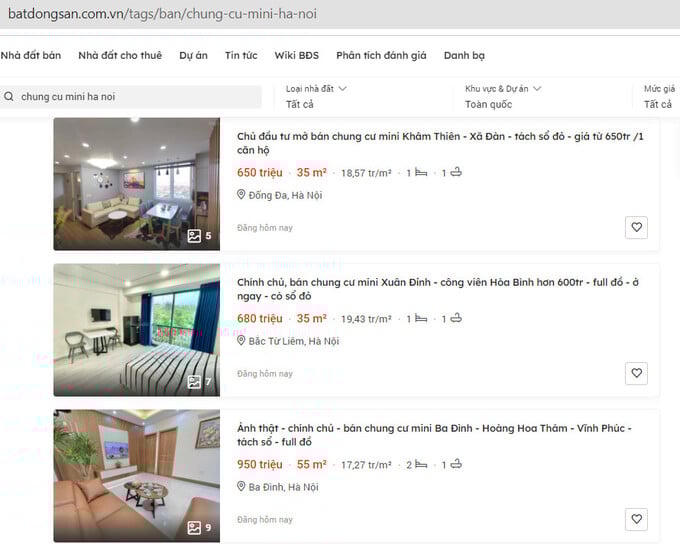Save the Xuân Đỉnh listing with heart
The width and height of the screenshot is (680, 544).
coord(636,373)
